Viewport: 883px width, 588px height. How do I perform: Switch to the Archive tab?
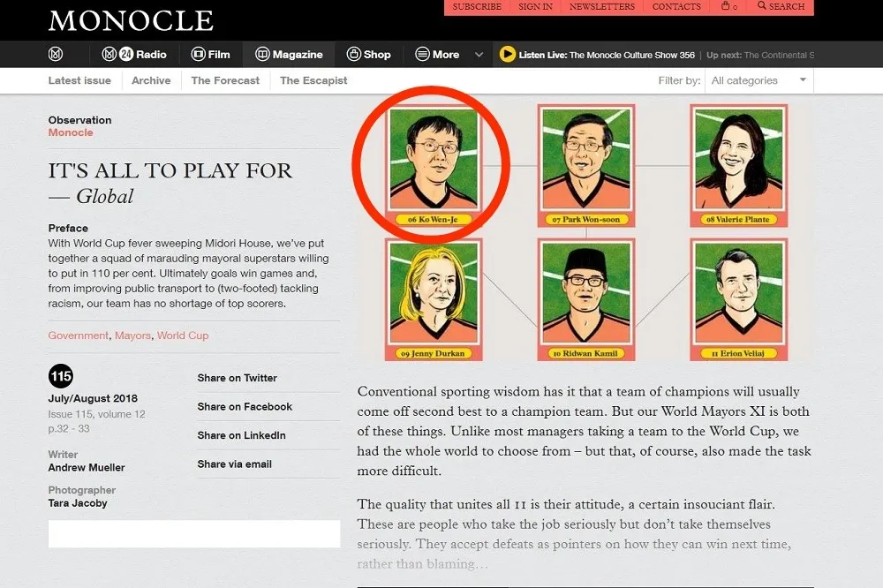coord(151,80)
